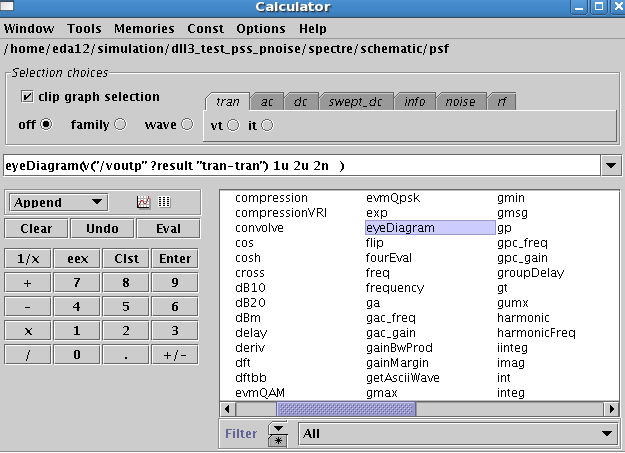Open the window menu icon in title bar

click(x=7, y=6)
